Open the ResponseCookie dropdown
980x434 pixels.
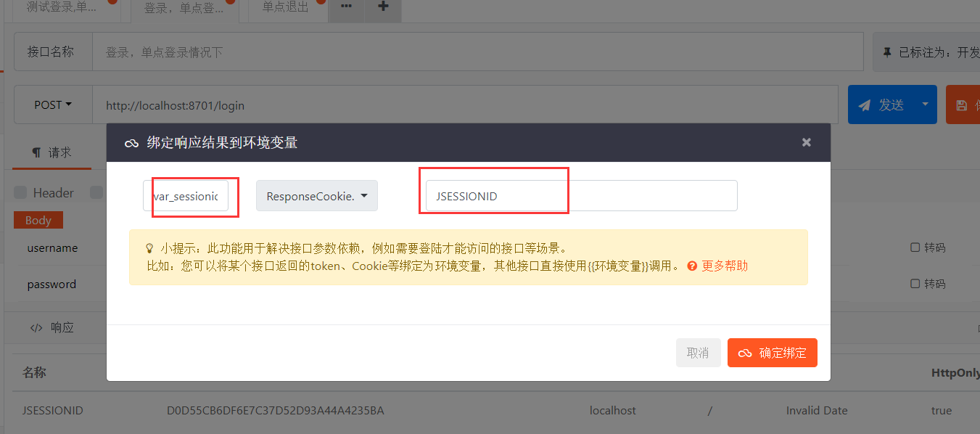316,195
